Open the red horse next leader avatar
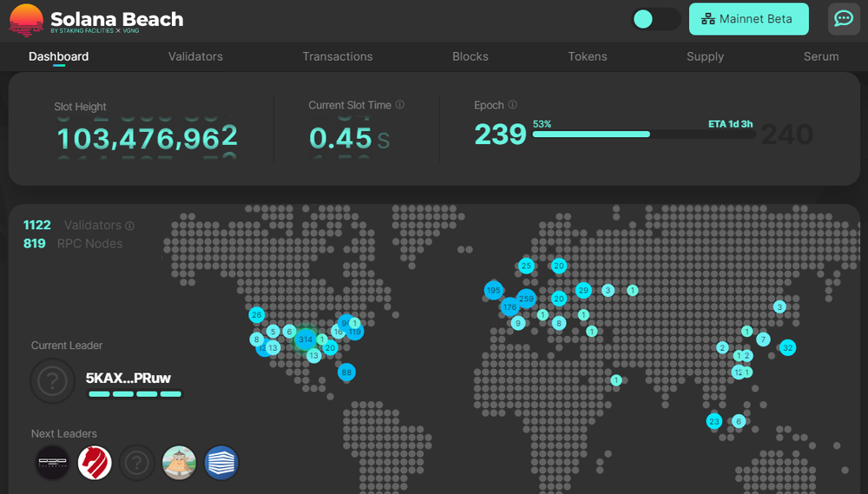This screenshot has height=494, width=868. tap(95, 463)
